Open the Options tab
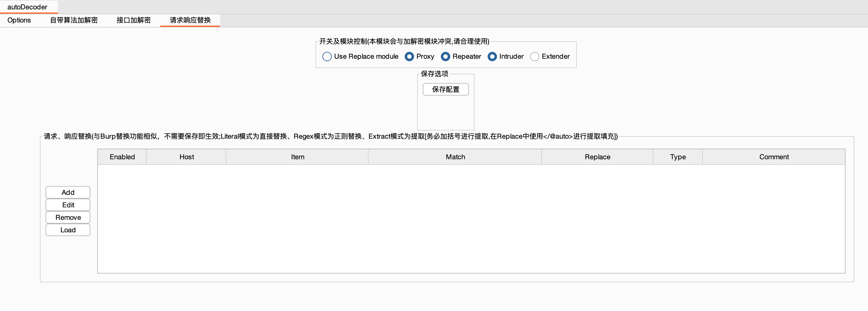This screenshot has height=311, width=868. [19, 20]
